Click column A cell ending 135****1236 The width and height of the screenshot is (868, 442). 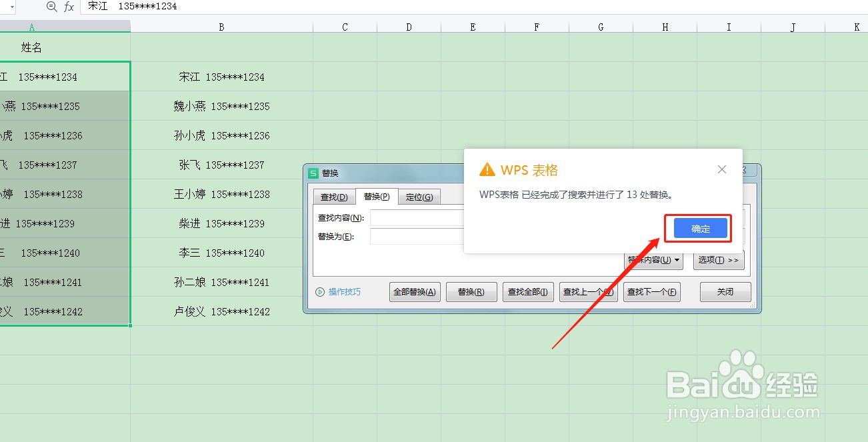(x=65, y=135)
